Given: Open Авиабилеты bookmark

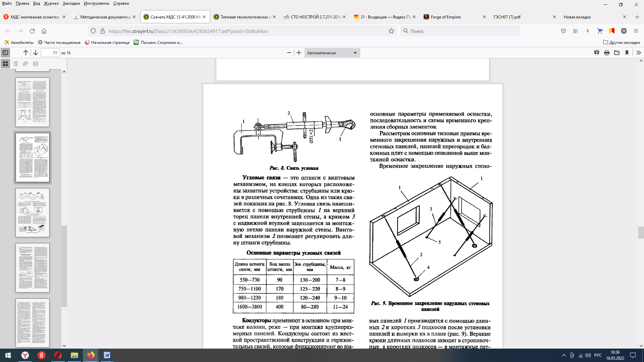Looking at the screenshot, I should coord(19,42).
